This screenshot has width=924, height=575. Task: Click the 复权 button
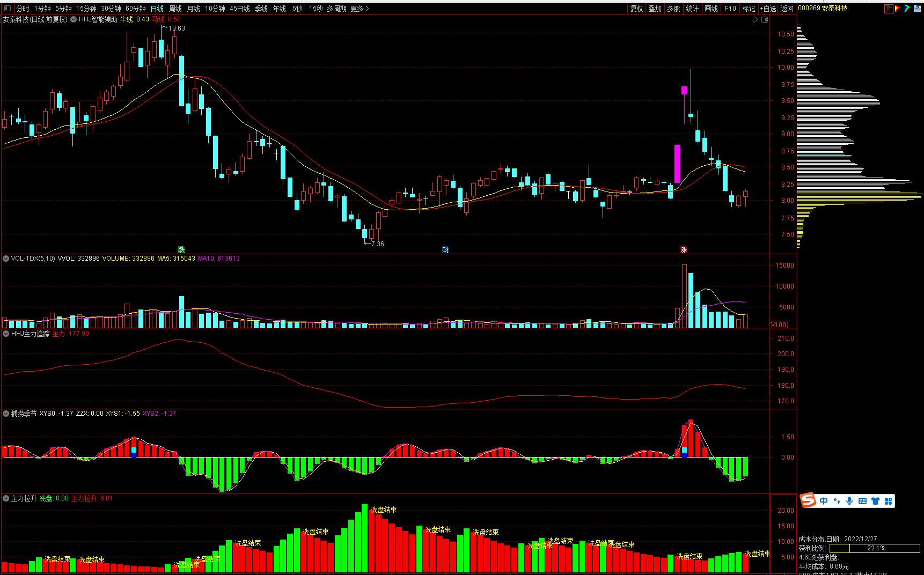[x=637, y=9]
